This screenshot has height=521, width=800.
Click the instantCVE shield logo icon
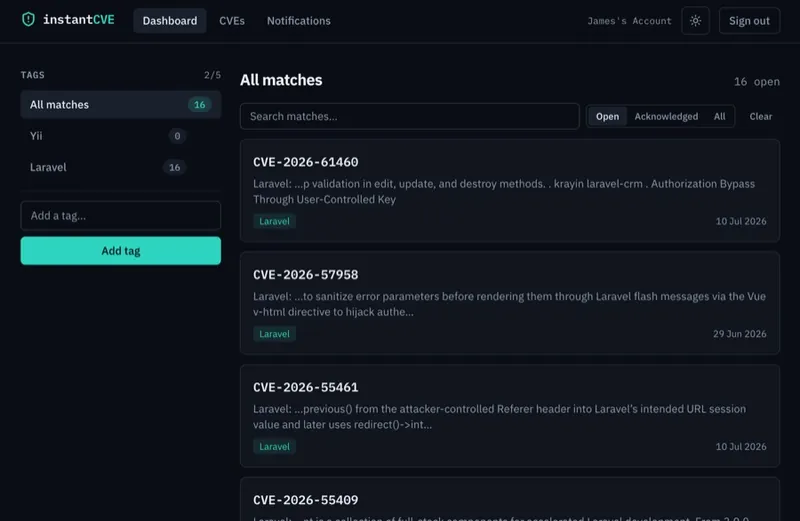(29, 19)
